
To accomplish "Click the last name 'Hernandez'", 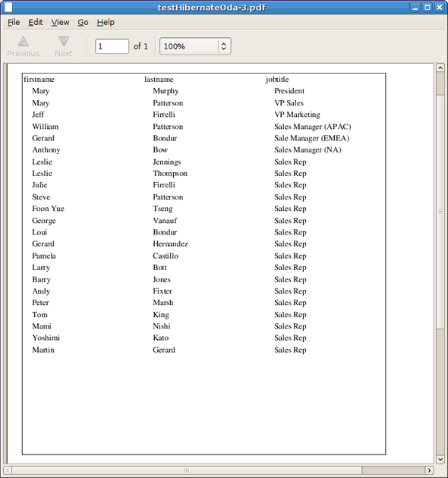I will (x=171, y=244).
